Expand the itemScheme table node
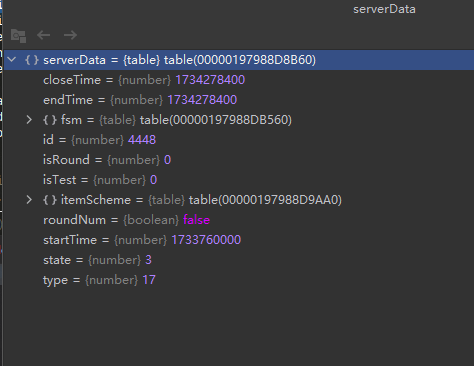 click(29, 200)
